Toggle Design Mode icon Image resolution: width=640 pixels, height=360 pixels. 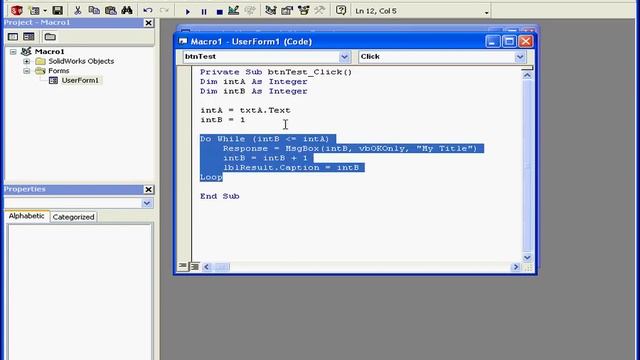pyautogui.click(x=233, y=10)
